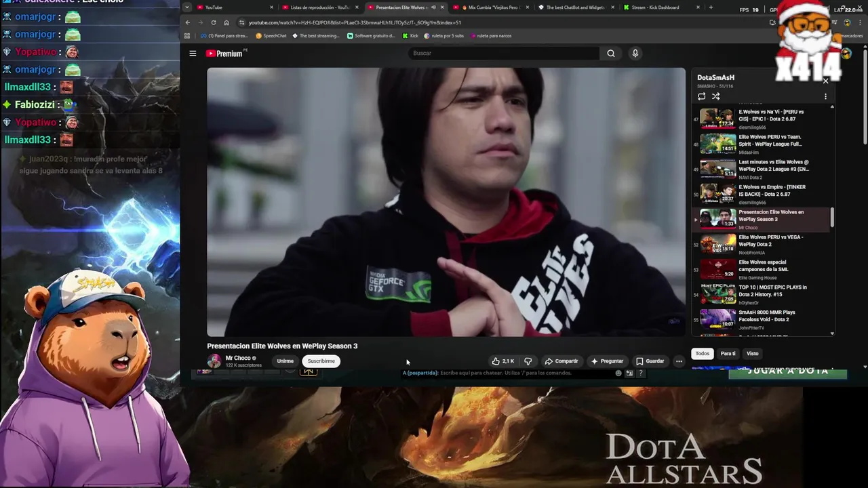
Task: Open the playlist options three-dot menu
Action: tap(825, 96)
